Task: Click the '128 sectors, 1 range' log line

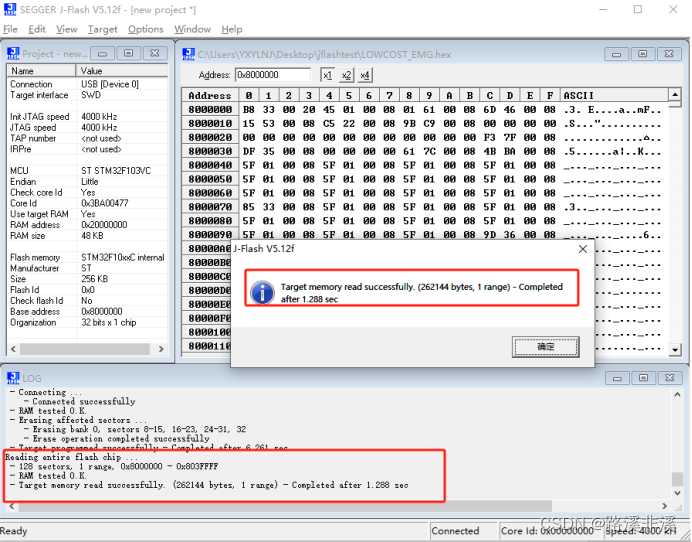Action: pos(114,467)
